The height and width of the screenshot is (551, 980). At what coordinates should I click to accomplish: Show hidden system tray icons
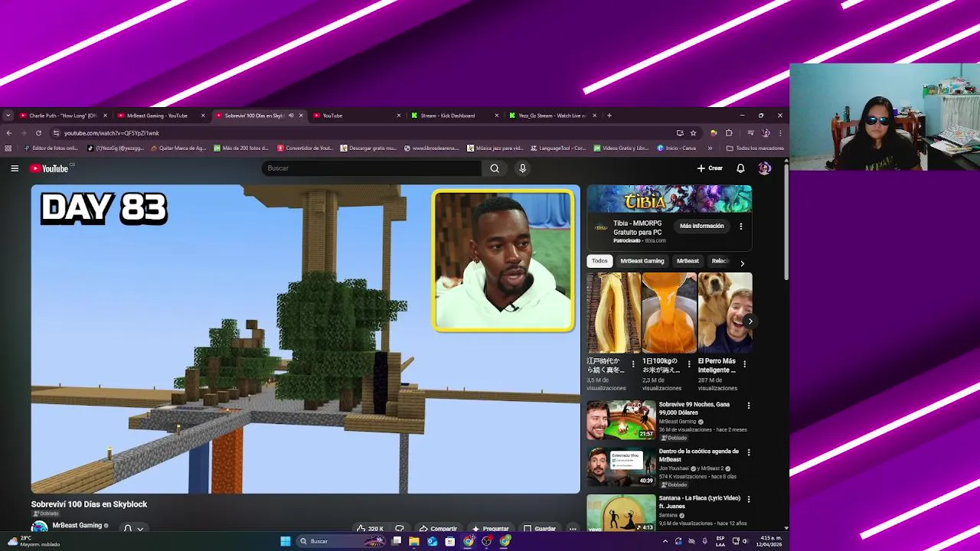[665, 541]
